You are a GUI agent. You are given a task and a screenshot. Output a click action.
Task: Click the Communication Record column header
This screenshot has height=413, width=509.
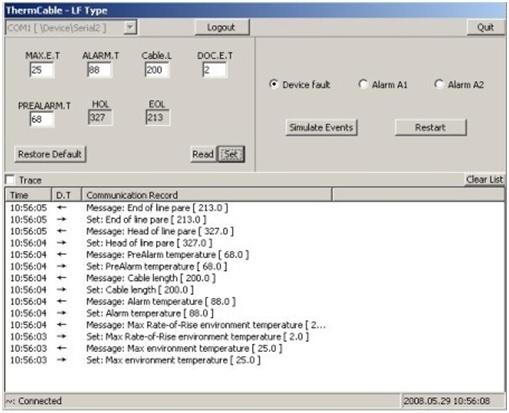(207, 195)
